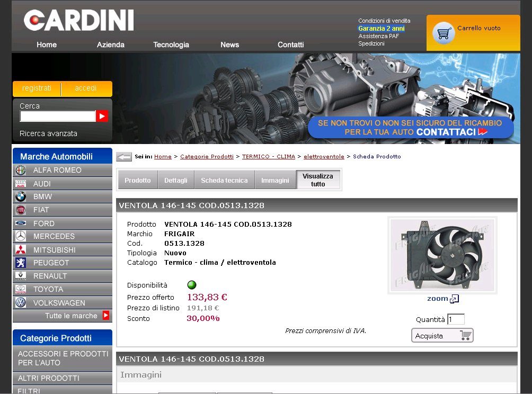Select ALFA ROMEO in brands list

pos(63,170)
